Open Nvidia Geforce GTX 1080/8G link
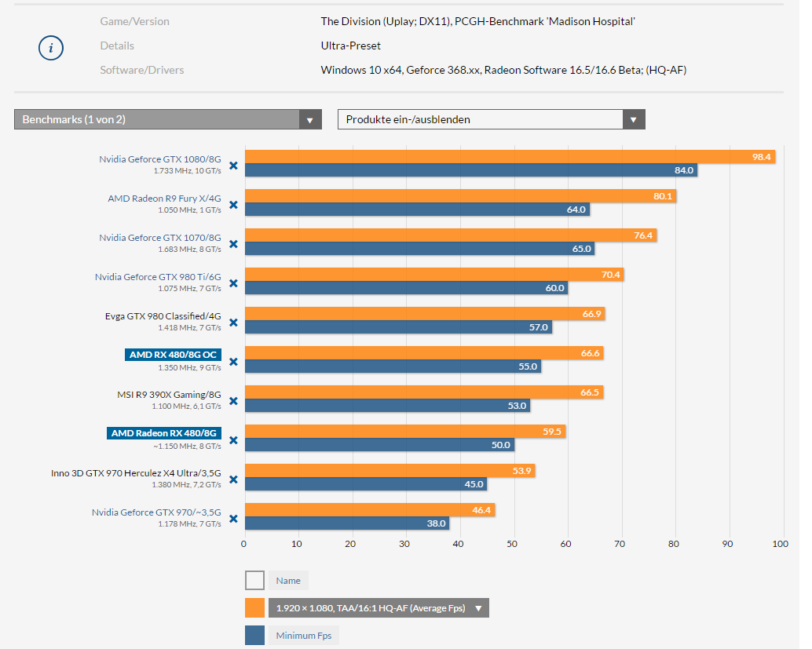 (x=160, y=159)
